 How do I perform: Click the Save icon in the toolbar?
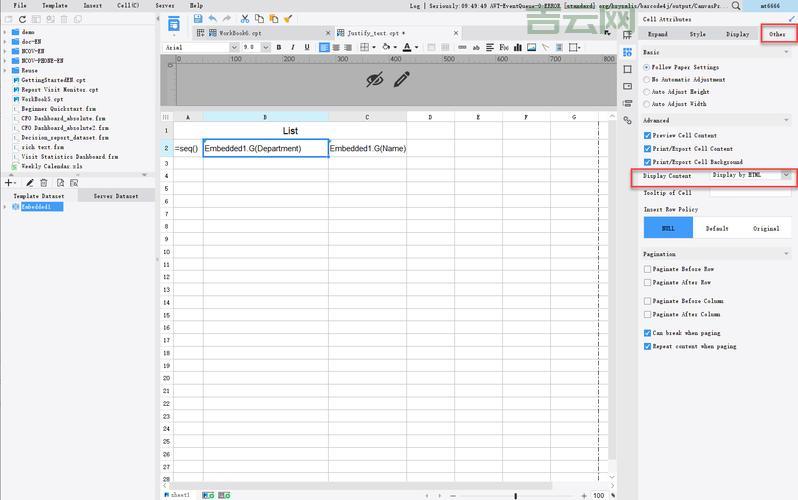[x=198, y=19]
